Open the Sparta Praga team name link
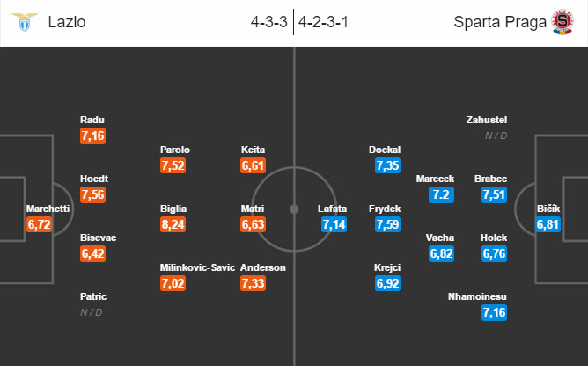This screenshot has height=366, width=588. [500, 22]
